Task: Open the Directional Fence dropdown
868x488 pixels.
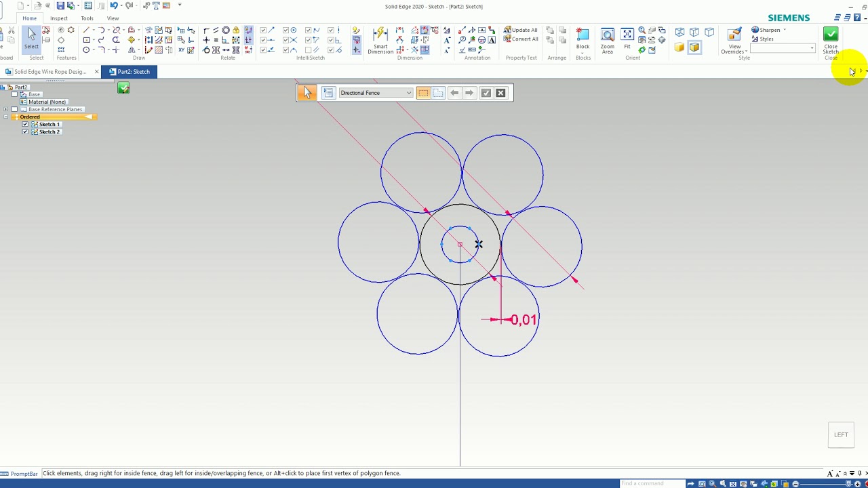Action: pos(375,93)
